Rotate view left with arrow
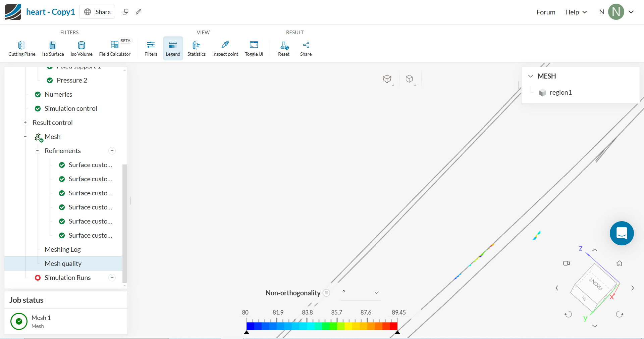This screenshot has width=644, height=339. (557, 288)
